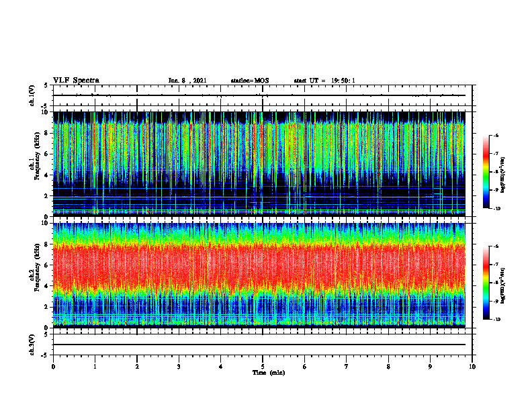Click time axis tick label "1"
This screenshot has height=411, width=532.
click(95, 367)
